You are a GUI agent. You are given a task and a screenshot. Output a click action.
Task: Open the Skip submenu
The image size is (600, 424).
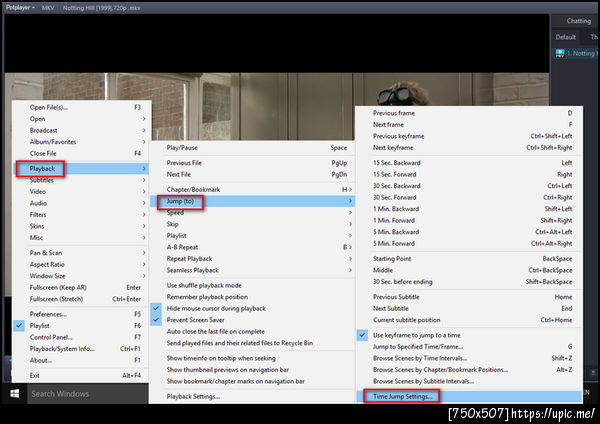click(253, 224)
